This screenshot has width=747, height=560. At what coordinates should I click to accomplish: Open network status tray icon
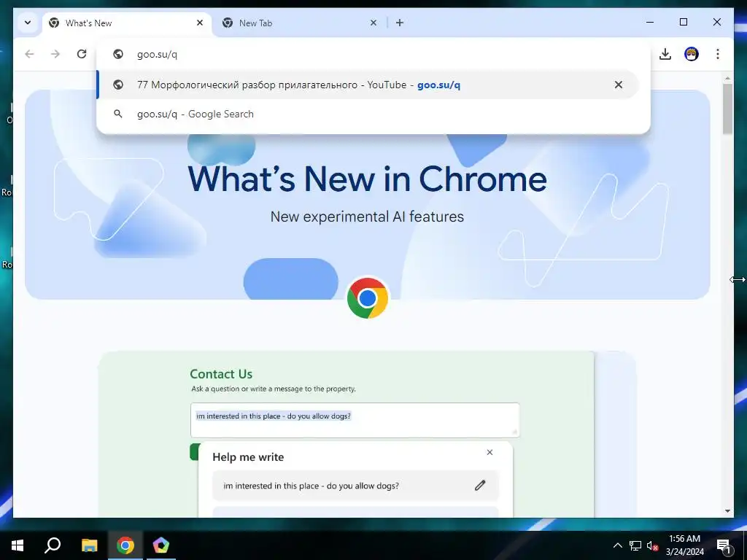(x=635, y=545)
